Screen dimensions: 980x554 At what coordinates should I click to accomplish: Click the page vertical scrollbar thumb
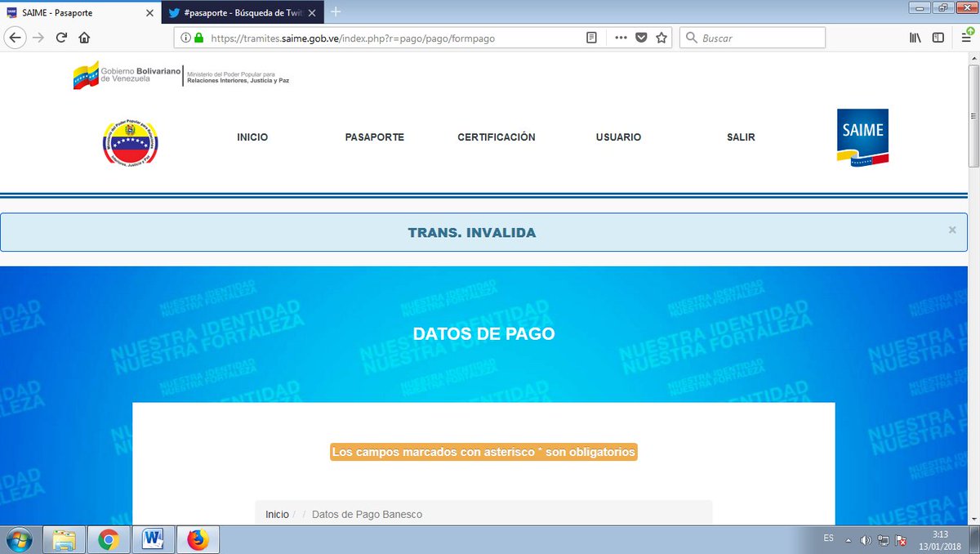973,115
